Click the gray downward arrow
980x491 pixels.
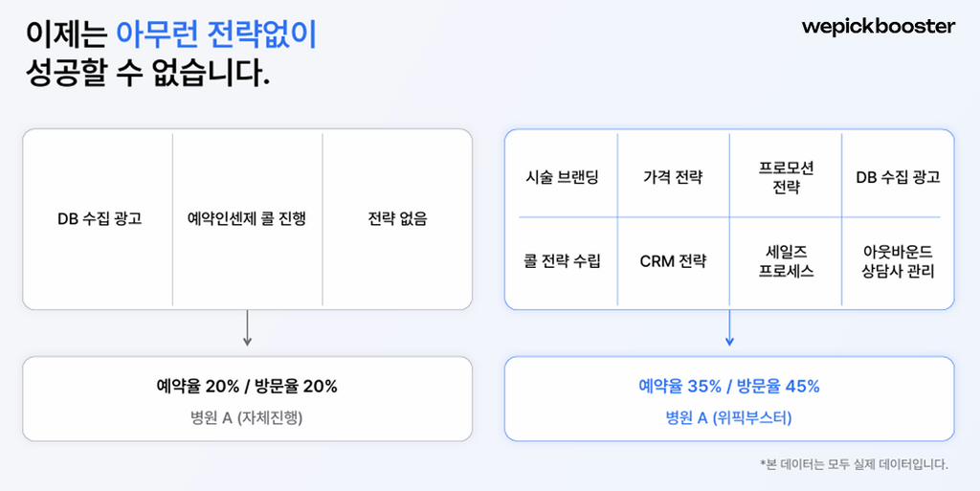pos(247,326)
